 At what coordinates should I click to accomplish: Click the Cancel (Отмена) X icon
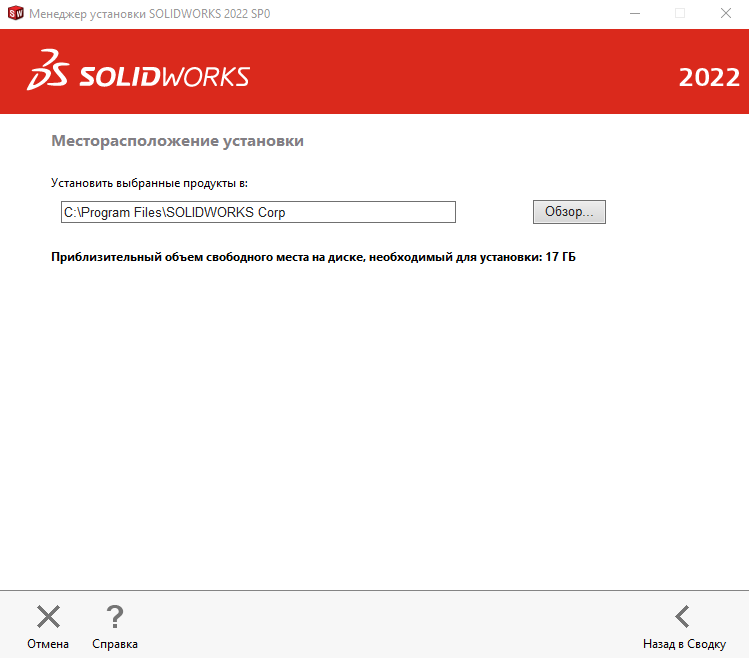click(x=48, y=616)
